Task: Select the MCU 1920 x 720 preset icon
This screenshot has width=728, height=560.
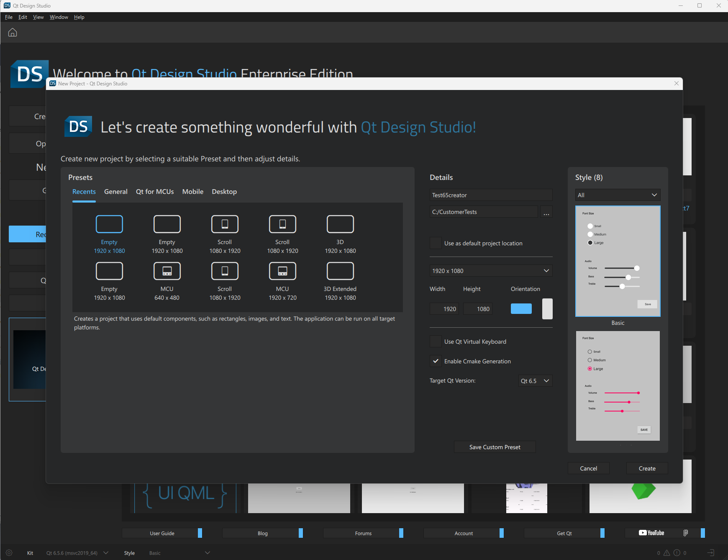Action: [282, 271]
